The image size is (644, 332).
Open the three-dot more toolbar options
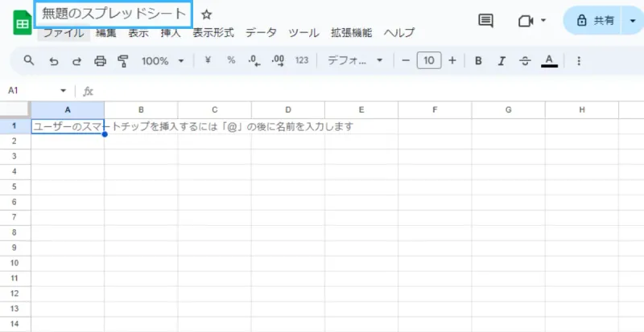(579, 61)
